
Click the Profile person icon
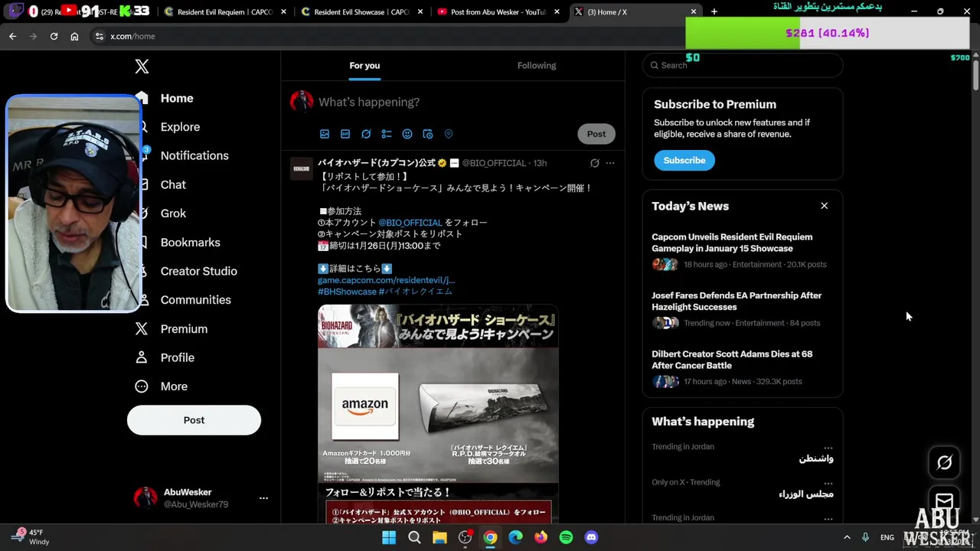142,357
